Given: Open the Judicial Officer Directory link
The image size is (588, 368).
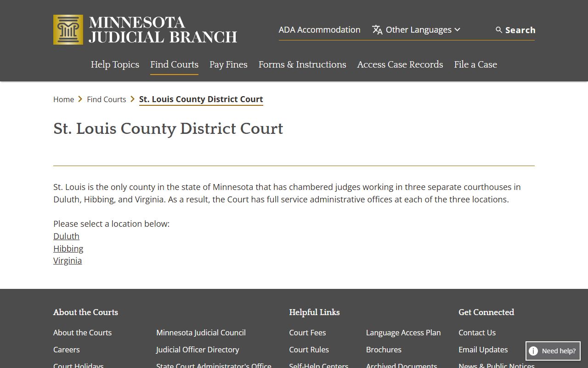Looking at the screenshot, I should tap(198, 350).
